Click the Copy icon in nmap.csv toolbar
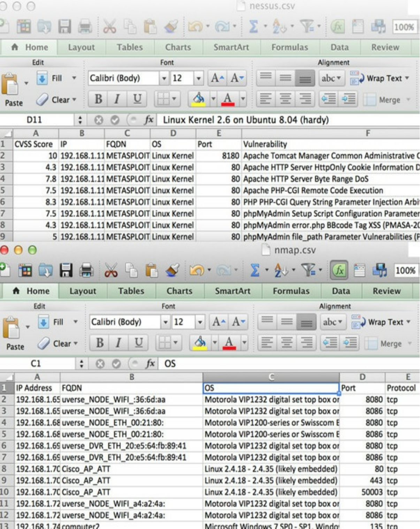 [131, 270]
